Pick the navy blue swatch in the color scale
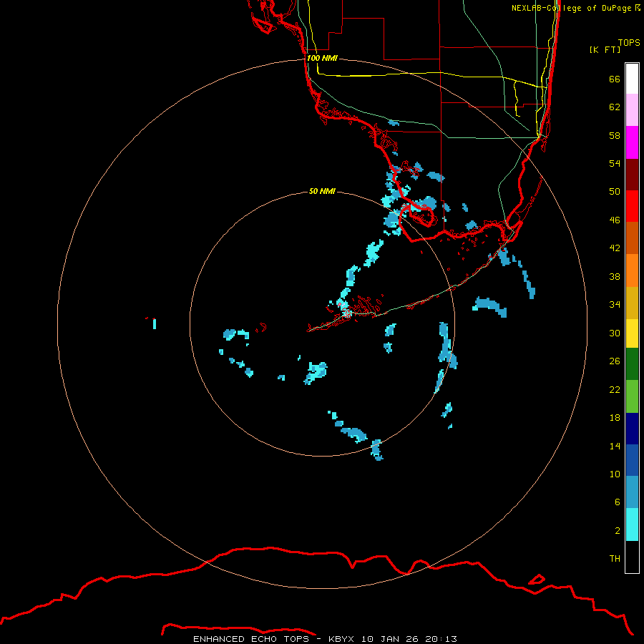Viewport: 644px width, 644px height. (632, 429)
